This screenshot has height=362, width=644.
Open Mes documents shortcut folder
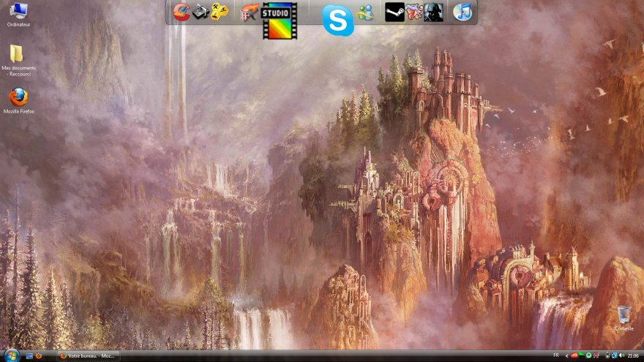point(17,54)
